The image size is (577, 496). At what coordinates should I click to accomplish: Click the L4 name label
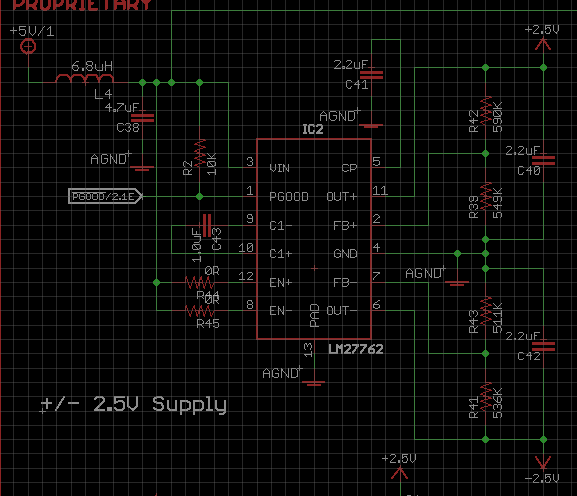point(103,94)
